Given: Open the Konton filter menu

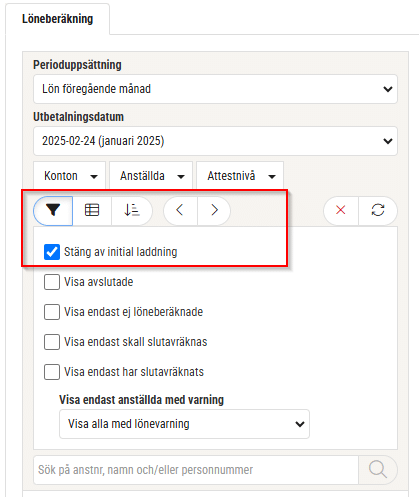Looking at the screenshot, I should [x=70, y=176].
